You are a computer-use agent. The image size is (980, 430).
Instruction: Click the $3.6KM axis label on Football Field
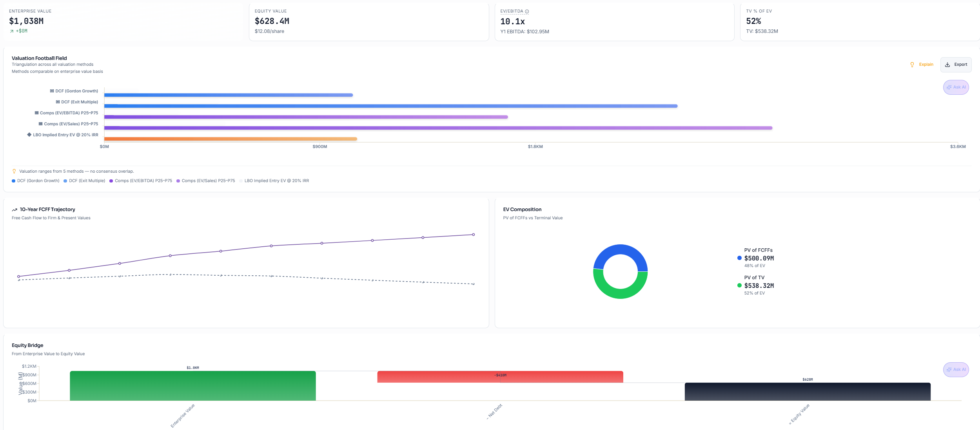pyautogui.click(x=958, y=147)
